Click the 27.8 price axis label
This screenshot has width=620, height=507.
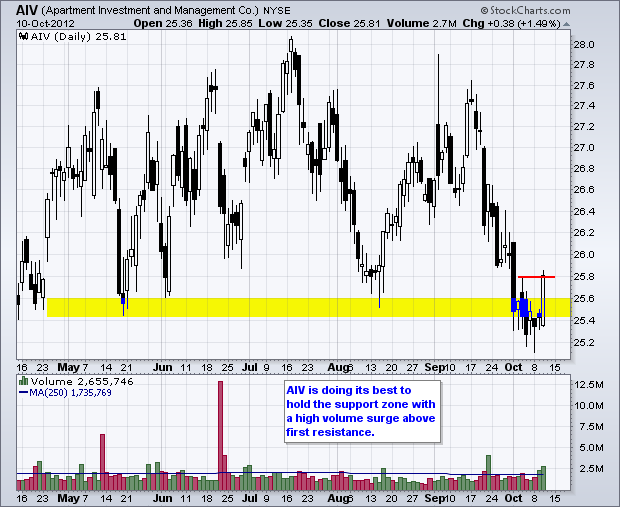click(x=584, y=65)
